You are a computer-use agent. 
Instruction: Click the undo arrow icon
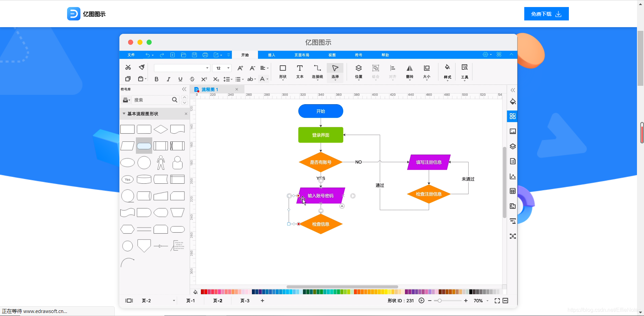point(148,55)
